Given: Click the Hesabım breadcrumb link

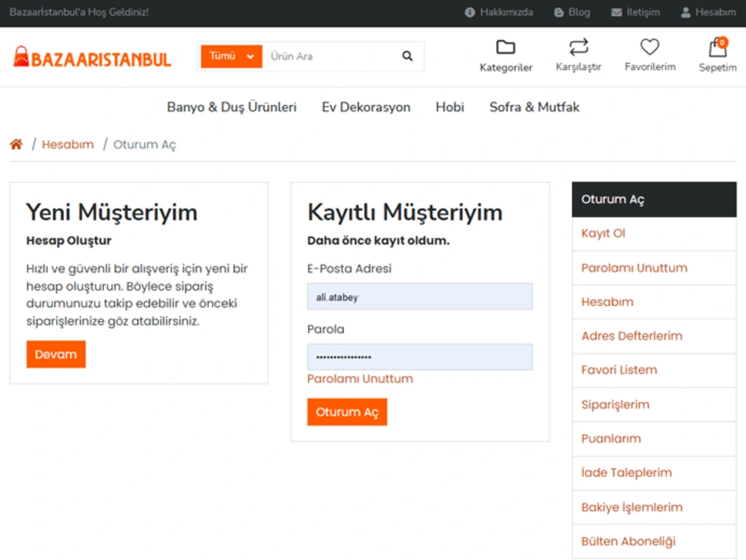Looking at the screenshot, I should pyautogui.click(x=68, y=144).
